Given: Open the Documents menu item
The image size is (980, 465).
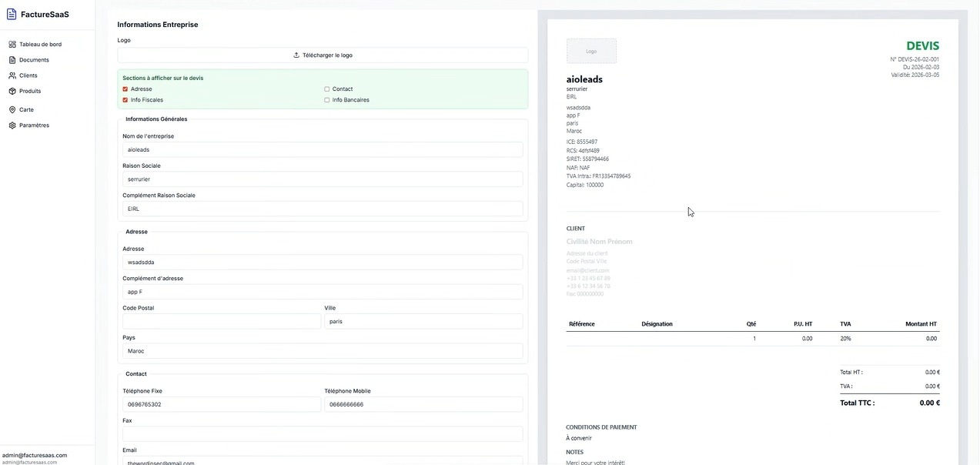Looking at the screenshot, I should (x=34, y=60).
